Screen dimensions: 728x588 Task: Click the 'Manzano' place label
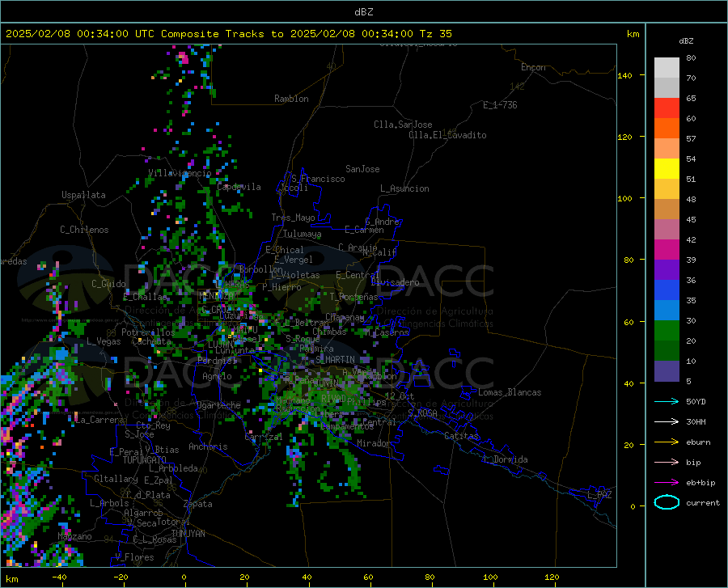pyautogui.click(x=74, y=536)
